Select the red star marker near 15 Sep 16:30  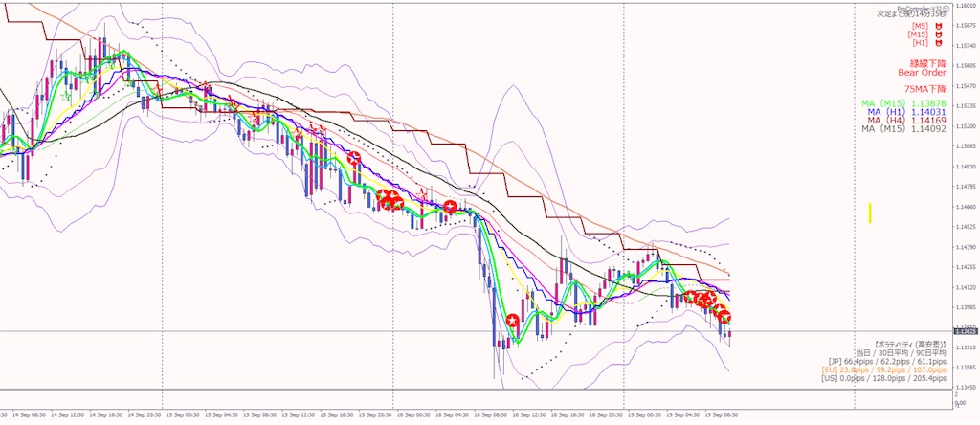pos(354,159)
